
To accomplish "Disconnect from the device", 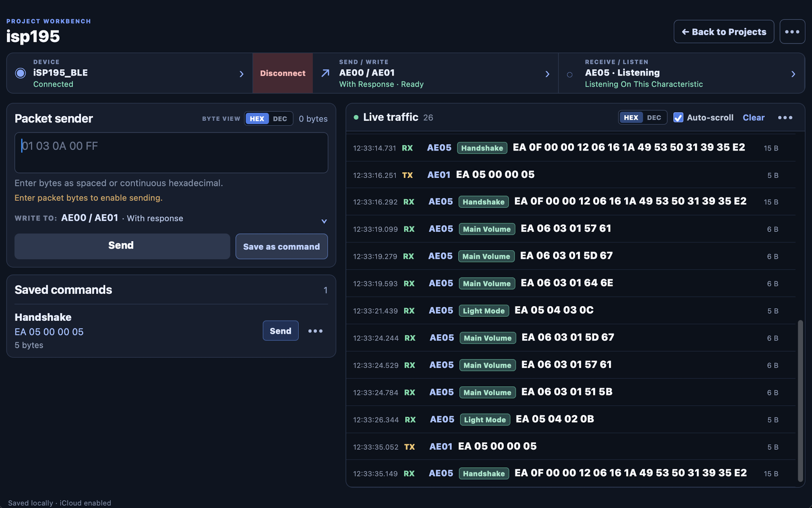I will tap(282, 73).
